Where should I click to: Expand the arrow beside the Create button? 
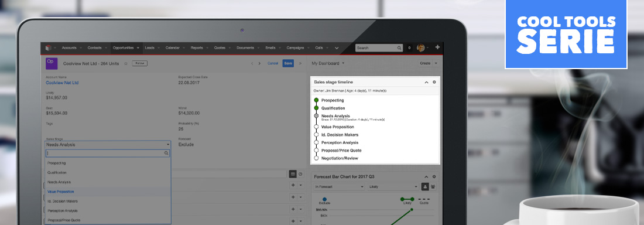[436, 63]
